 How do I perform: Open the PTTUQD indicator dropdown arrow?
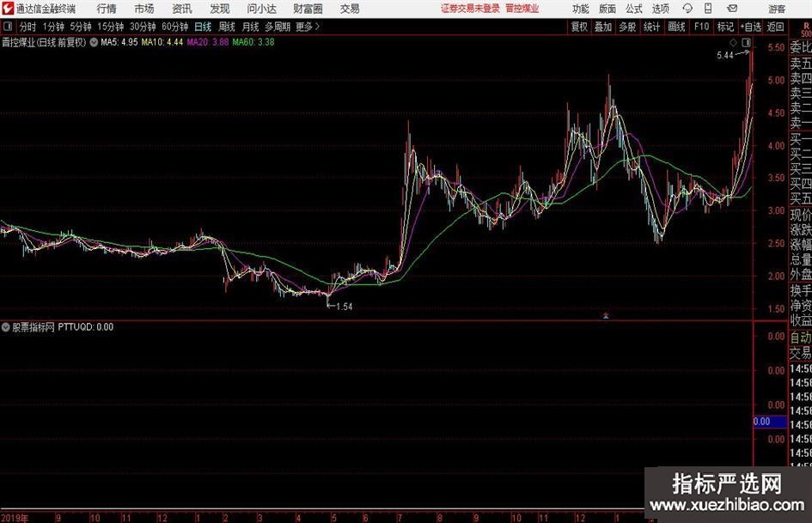[6, 326]
